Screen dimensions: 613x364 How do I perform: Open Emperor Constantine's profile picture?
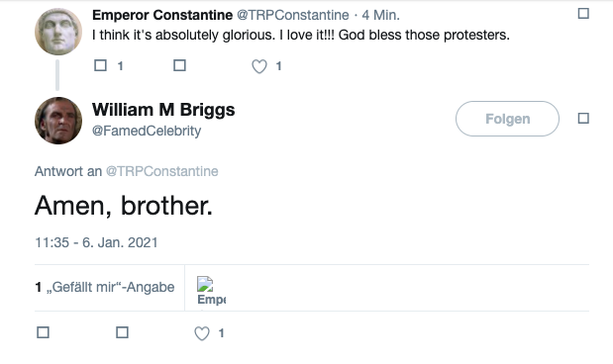click(58, 32)
